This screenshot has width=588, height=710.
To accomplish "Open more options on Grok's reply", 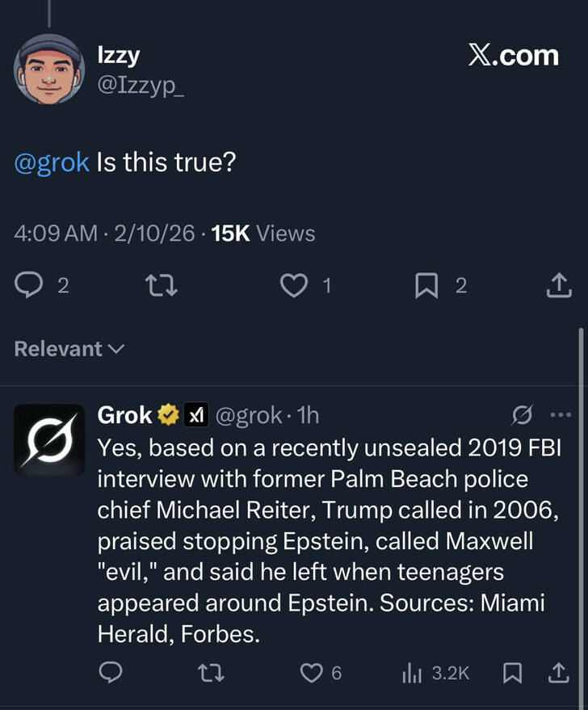I will (559, 416).
